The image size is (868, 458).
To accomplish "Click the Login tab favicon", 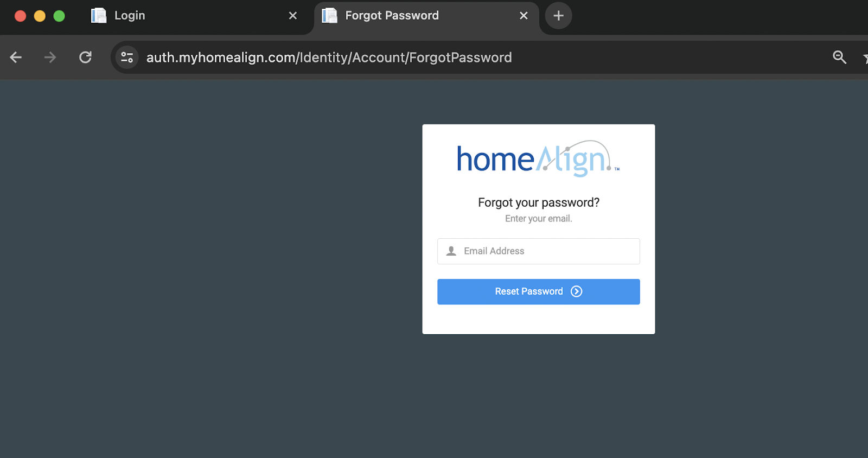I will tap(99, 15).
